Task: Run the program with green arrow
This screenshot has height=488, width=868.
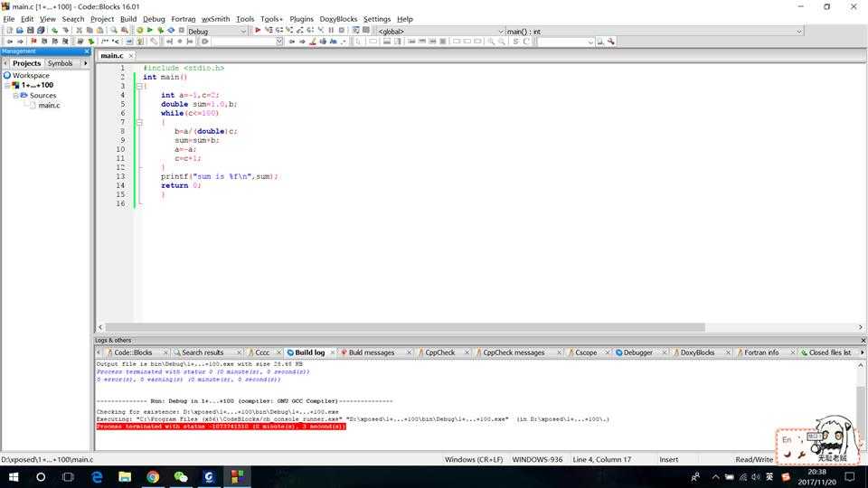Action: pos(149,31)
